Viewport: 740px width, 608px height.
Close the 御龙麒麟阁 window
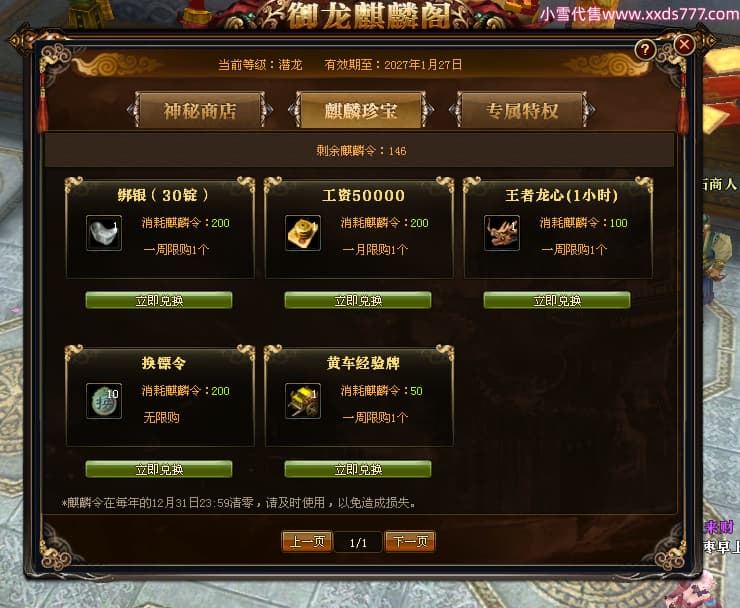(x=684, y=45)
